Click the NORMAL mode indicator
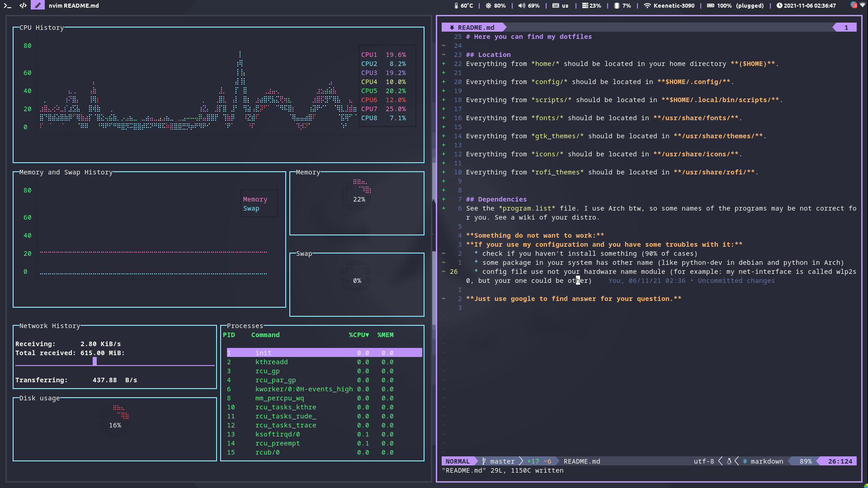Viewport: 868px width, 488px height. coord(457,461)
